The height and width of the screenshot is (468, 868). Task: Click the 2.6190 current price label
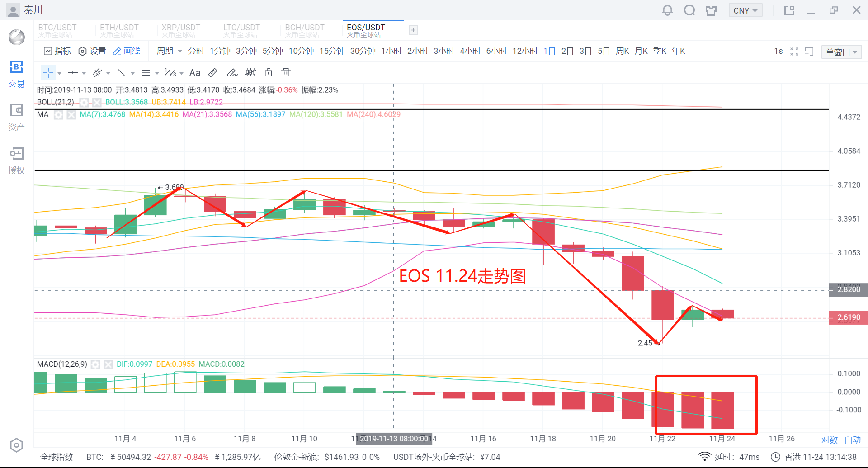click(x=848, y=318)
